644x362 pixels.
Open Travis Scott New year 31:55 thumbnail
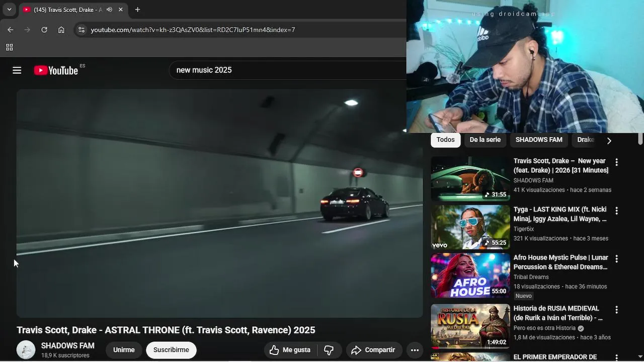pyautogui.click(x=470, y=178)
